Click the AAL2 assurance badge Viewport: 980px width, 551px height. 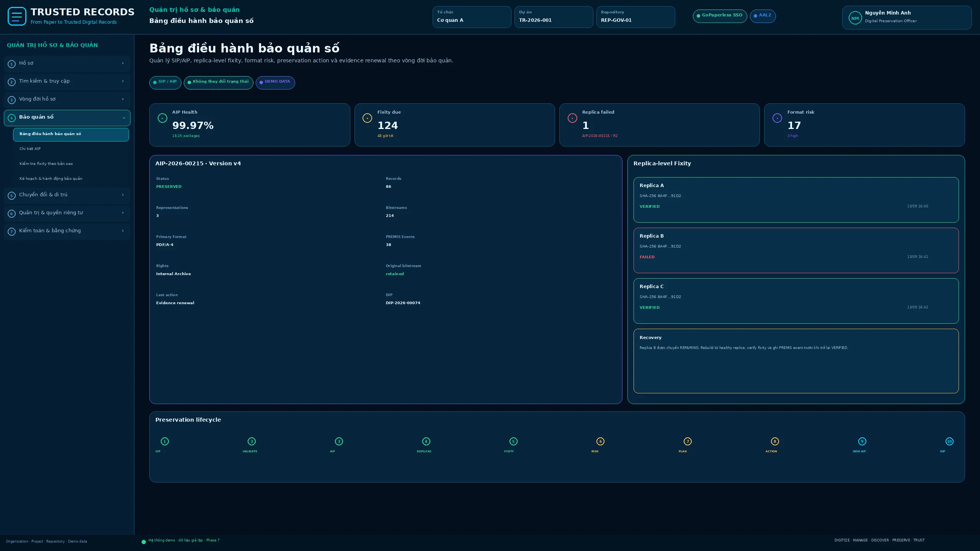click(763, 16)
